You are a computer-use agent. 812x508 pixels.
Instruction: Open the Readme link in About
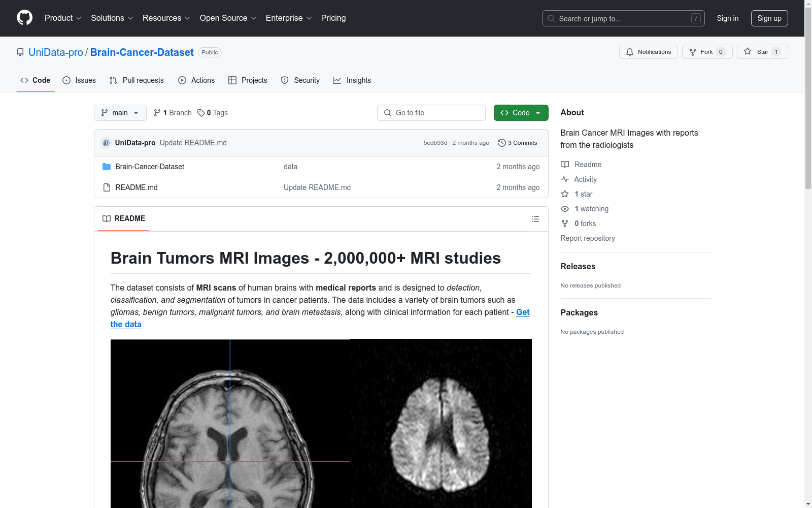coord(581,165)
